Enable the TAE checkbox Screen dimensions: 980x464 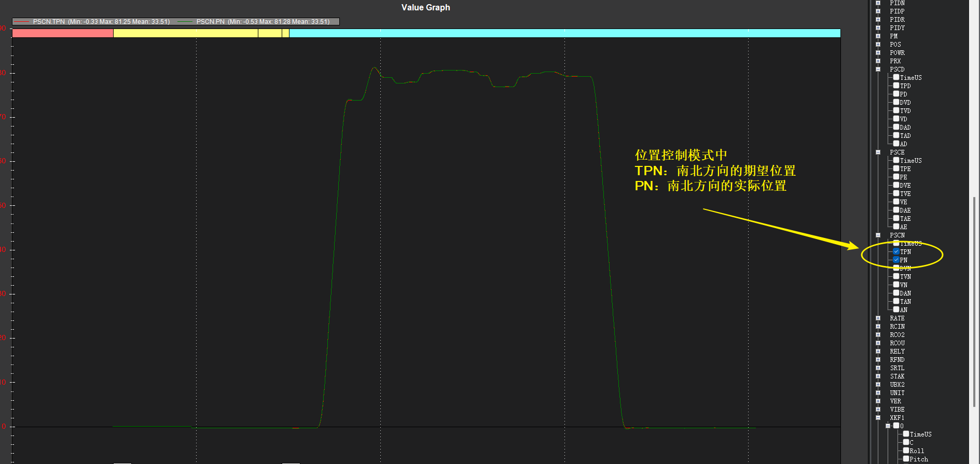point(896,218)
